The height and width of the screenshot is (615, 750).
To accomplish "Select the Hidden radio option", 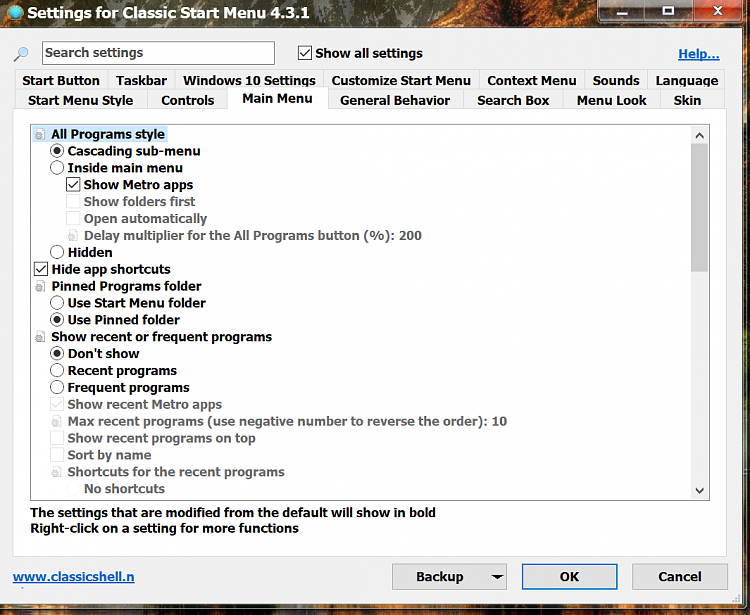I will (x=57, y=252).
